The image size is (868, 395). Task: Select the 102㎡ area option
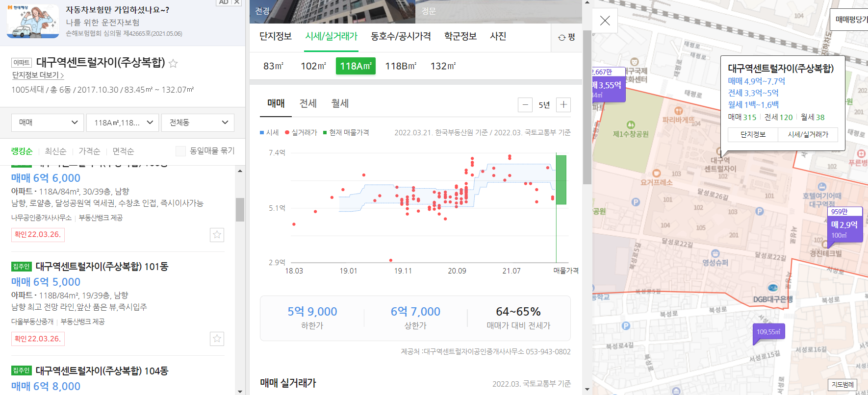tap(313, 66)
